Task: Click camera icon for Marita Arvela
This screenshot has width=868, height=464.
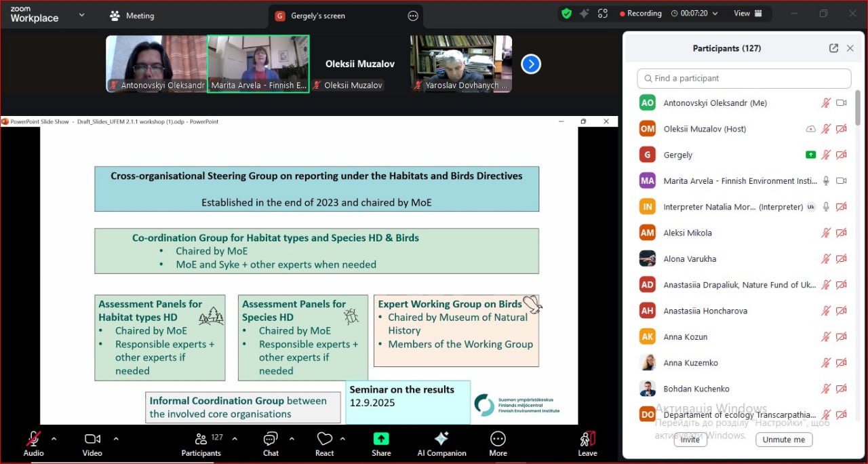Action: [842, 180]
